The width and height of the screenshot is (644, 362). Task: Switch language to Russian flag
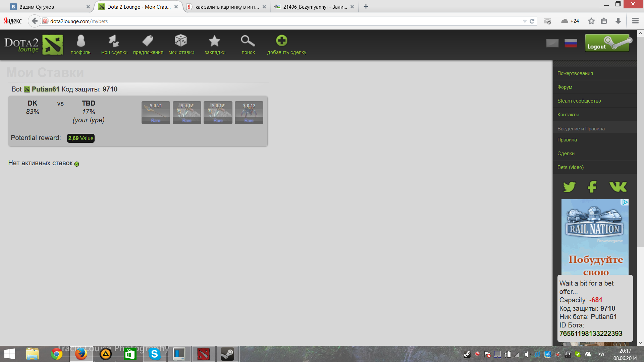click(571, 43)
